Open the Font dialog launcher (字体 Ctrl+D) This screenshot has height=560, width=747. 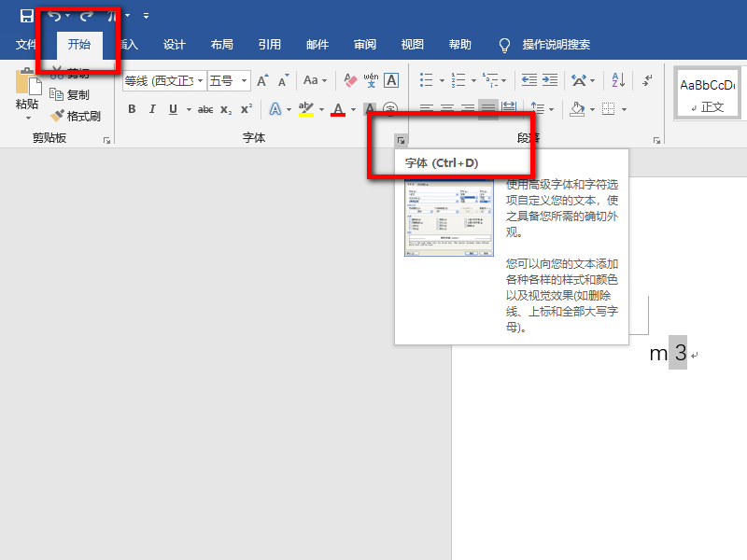(x=402, y=138)
